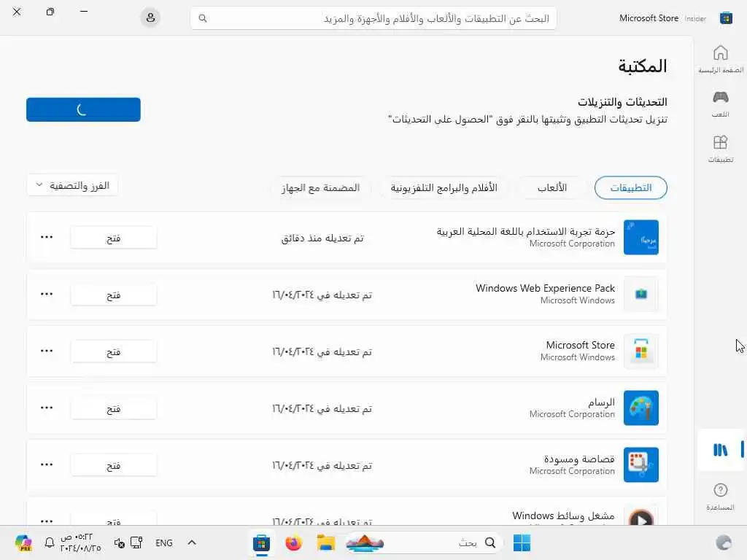
Task: Select the Movies and TV shows filter tab
Action: 444,187
